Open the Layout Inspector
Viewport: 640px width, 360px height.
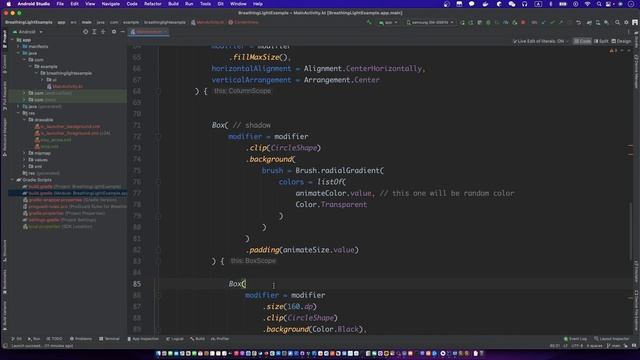611,339
